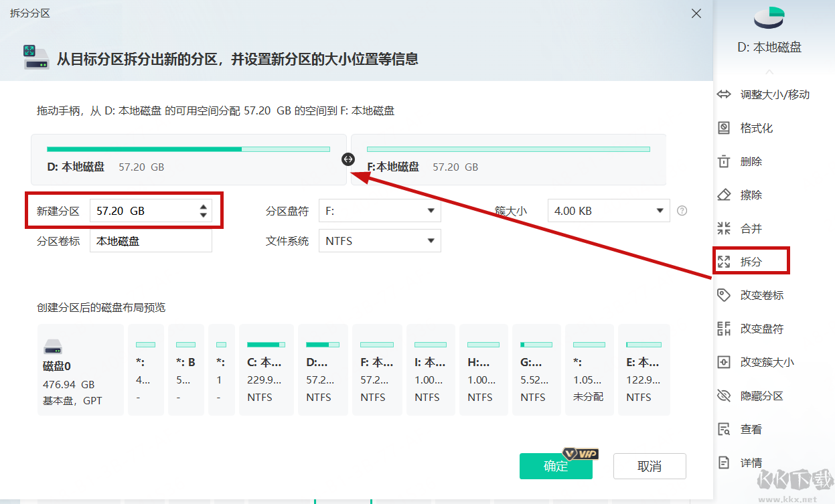This screenshot has width=835, height=504.
Task: Select the I: partition card in preview
Action: (431, 369)
